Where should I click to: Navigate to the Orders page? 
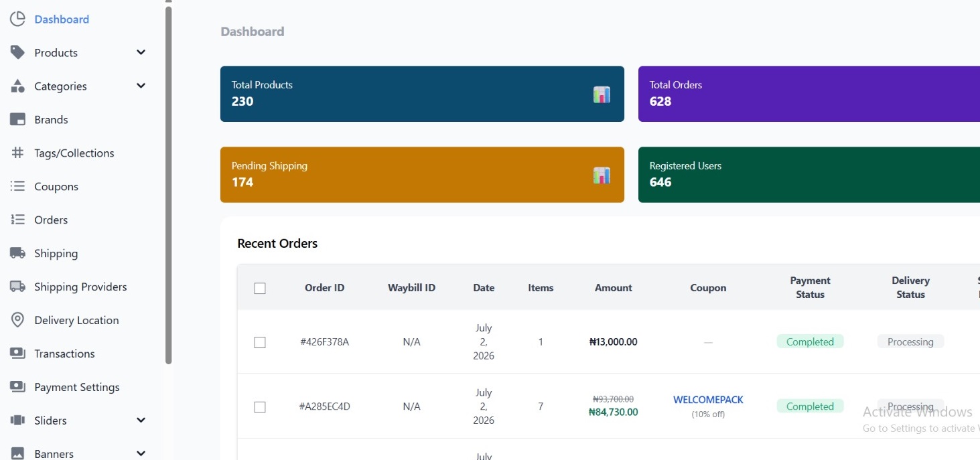coord(51,220)
